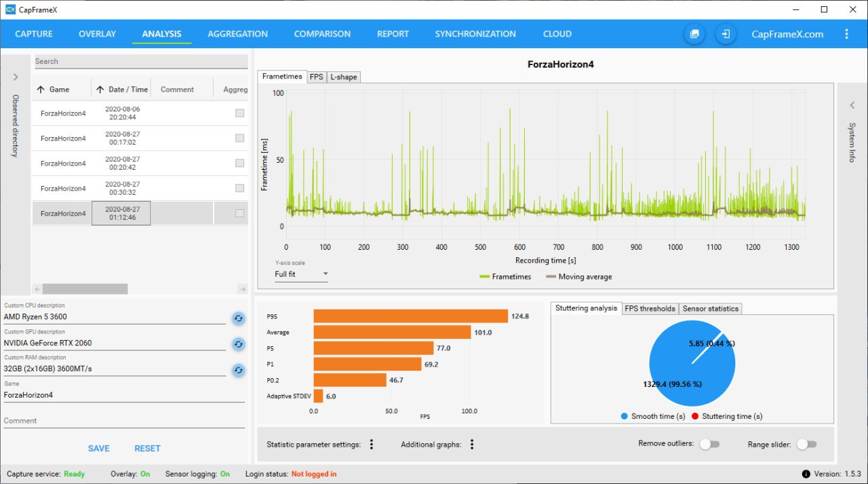868x484 pixels.
Task: Click the Capture service Ready status
Action: 74,474
